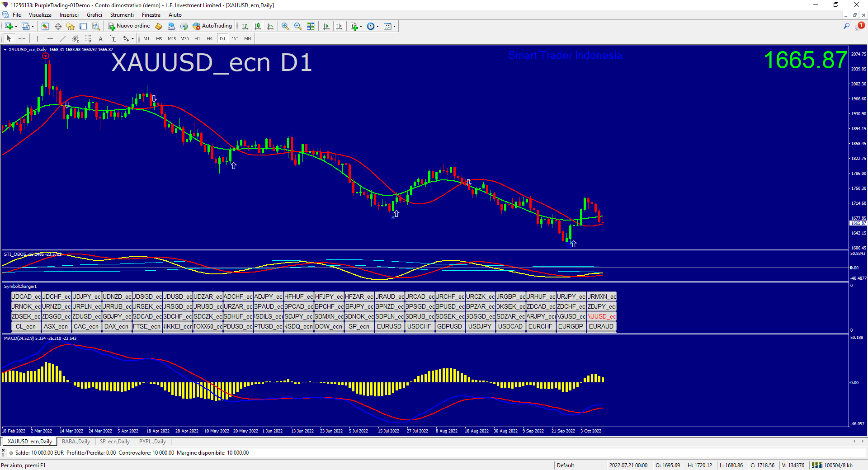This screenshot has height=470, width=868.
Task: Open the File menu
Action: tap(17, 15)
